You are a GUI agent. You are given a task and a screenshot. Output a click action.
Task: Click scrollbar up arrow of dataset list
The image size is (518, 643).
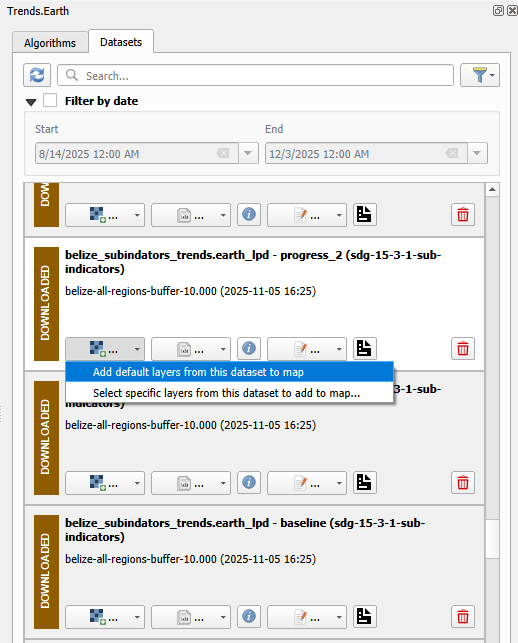492,189
